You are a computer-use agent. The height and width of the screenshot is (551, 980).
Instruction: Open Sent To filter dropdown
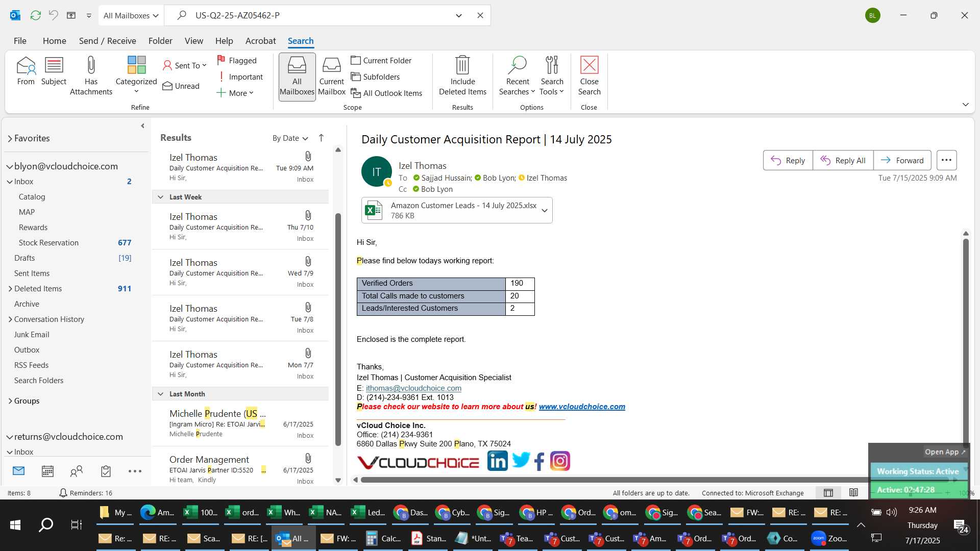(184, 65)
